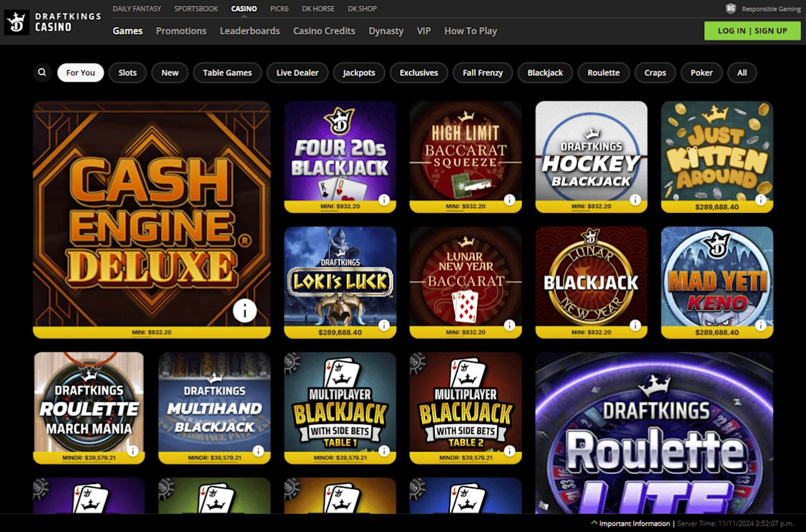Expand the Important Information caret
This screenshot has width=806, height=532.
(594, 523)
